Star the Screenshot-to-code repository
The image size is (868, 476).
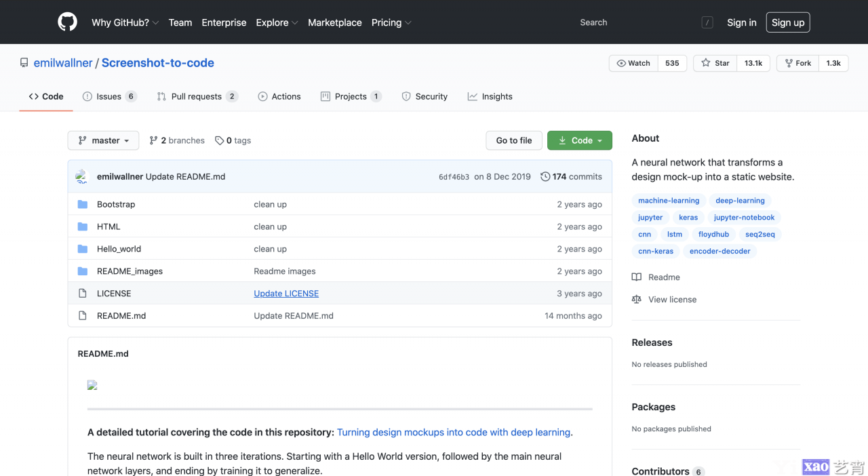click(x=715, y=63)
